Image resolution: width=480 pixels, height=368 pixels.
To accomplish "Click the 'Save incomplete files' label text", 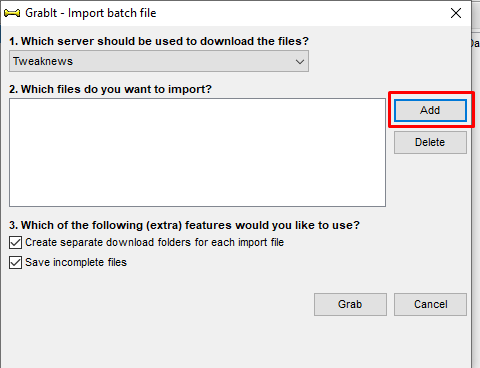I will pos(76,262).
